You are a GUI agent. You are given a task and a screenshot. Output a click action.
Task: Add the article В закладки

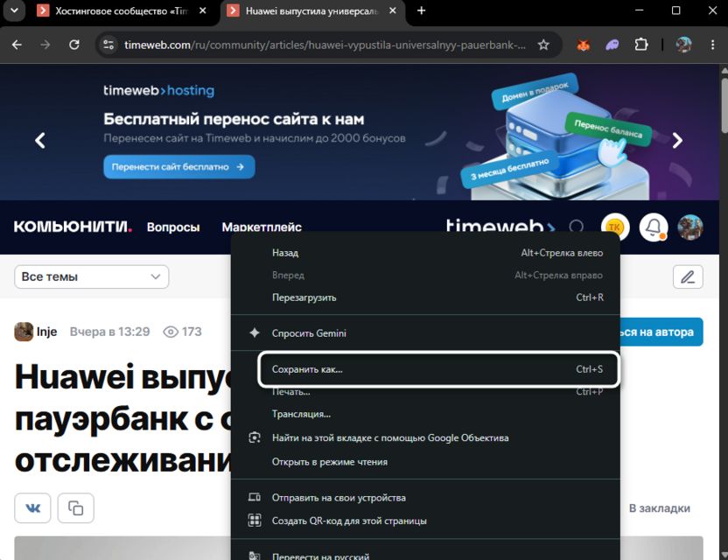pos(659,508)
